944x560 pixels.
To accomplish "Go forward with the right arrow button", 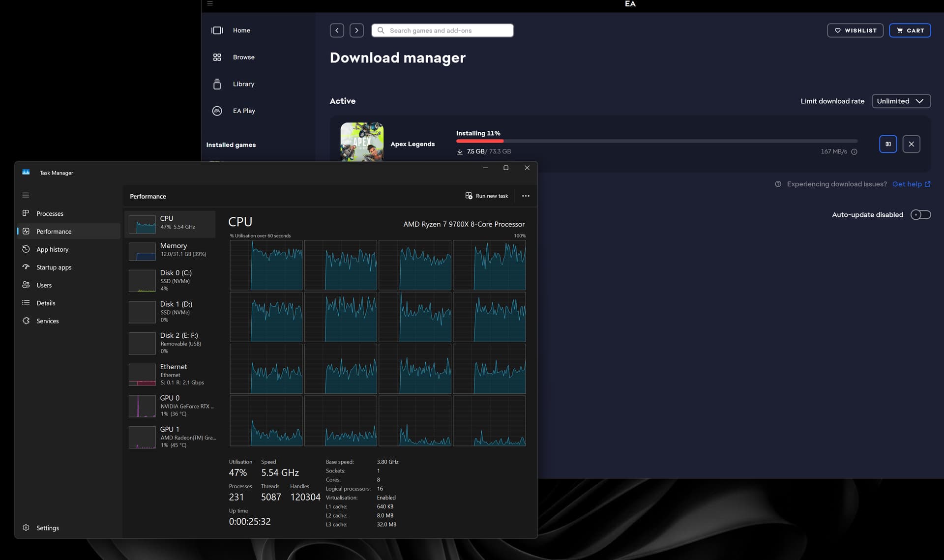I will tap(356, 30).
